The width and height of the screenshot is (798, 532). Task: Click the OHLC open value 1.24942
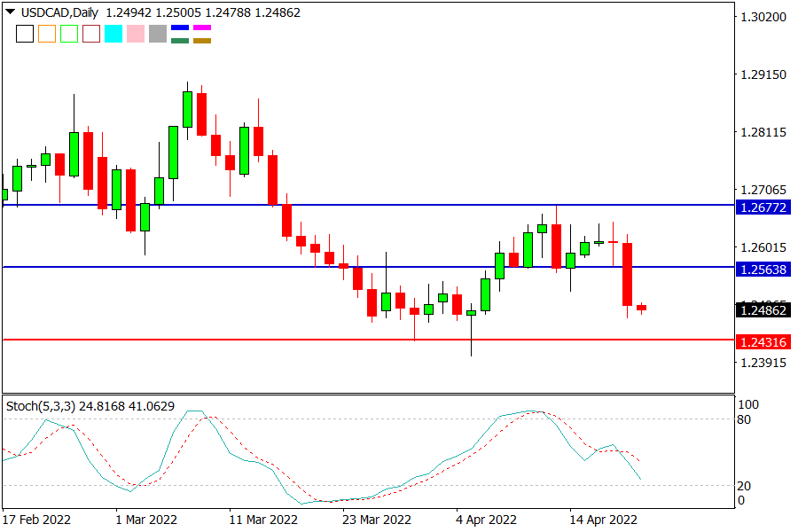(x=129, y=12)
